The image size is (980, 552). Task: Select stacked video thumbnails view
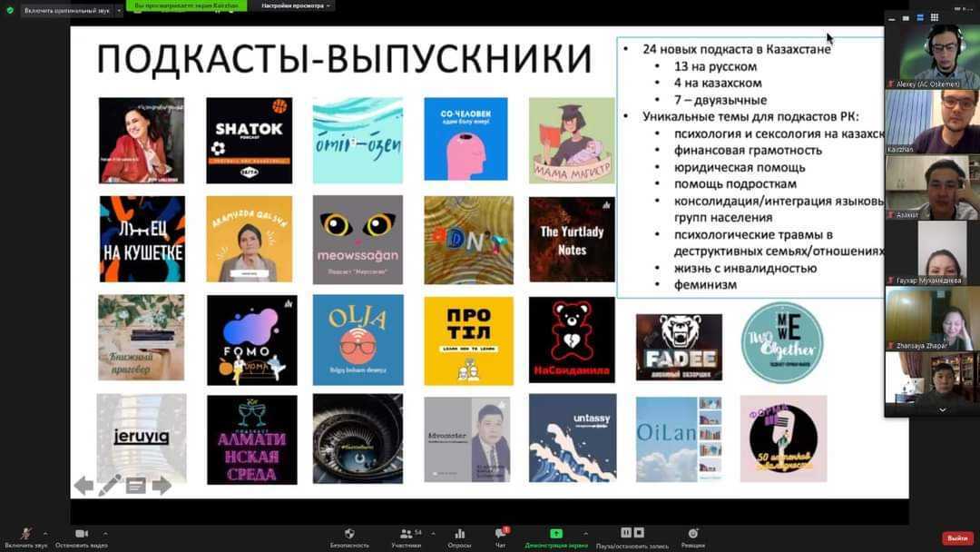(x=920, y=18)
